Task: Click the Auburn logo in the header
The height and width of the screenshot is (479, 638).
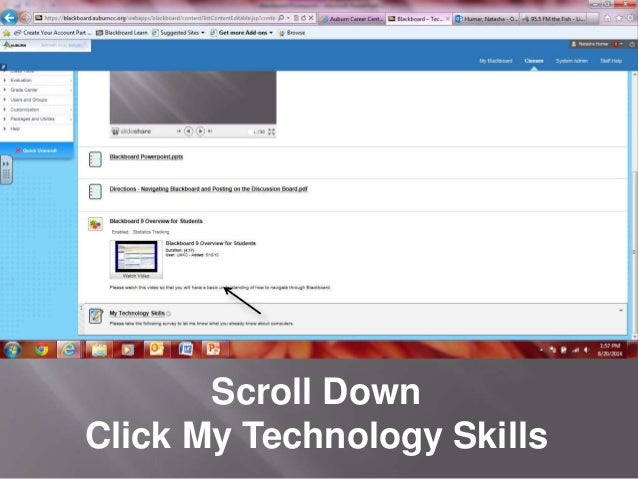Action: [15, 45]
